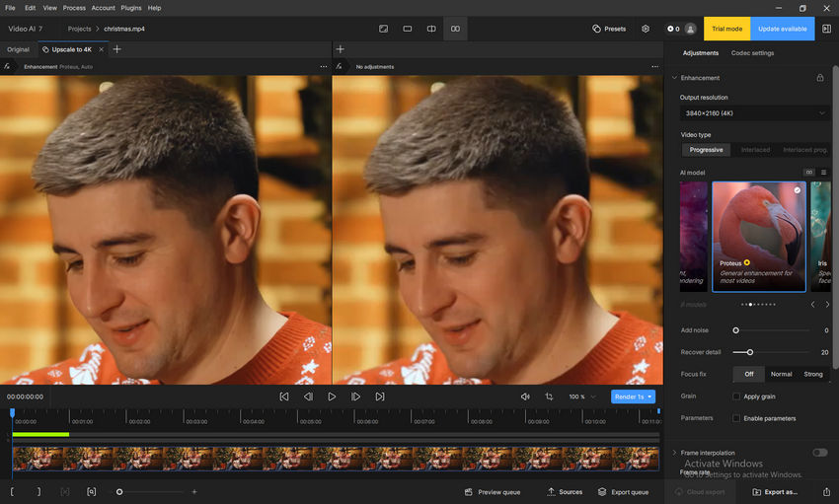Open the View menu

click(49, 8)
